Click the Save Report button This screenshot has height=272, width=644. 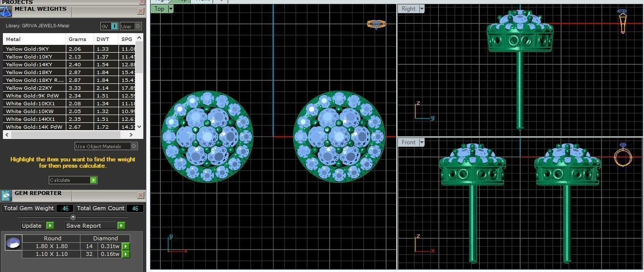pos(95,226)
